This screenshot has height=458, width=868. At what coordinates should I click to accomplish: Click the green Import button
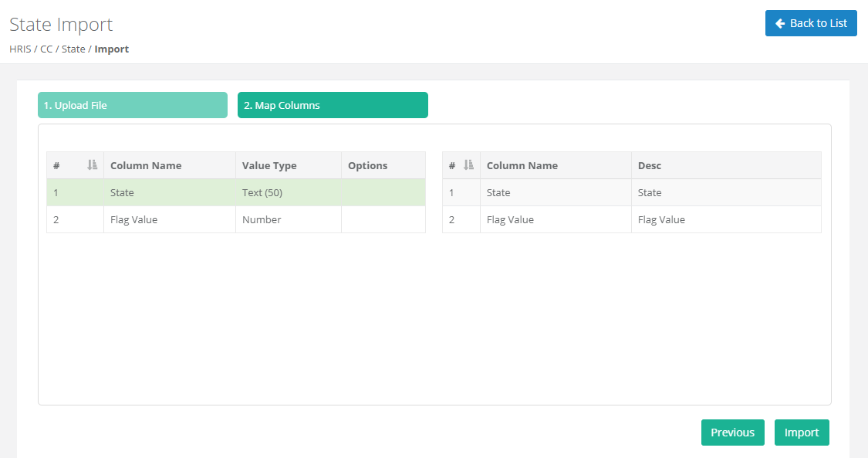point(802,433)
